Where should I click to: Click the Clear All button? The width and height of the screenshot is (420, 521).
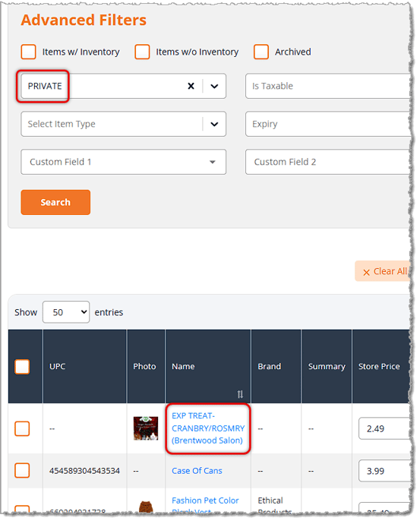point(383,271)
